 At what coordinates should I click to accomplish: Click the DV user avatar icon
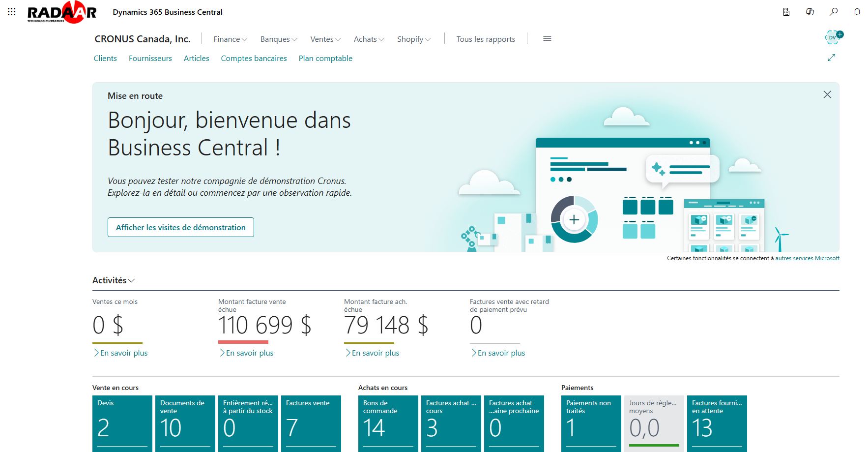point(833,37)
